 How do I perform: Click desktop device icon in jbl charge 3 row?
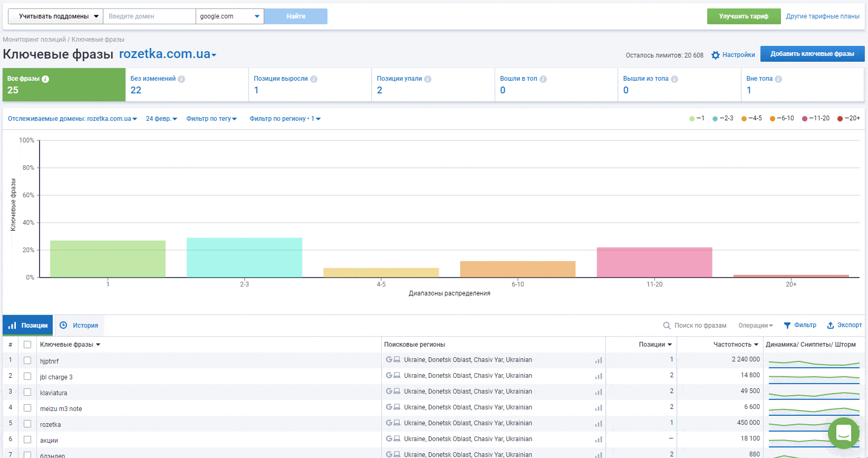click(397, 375)
